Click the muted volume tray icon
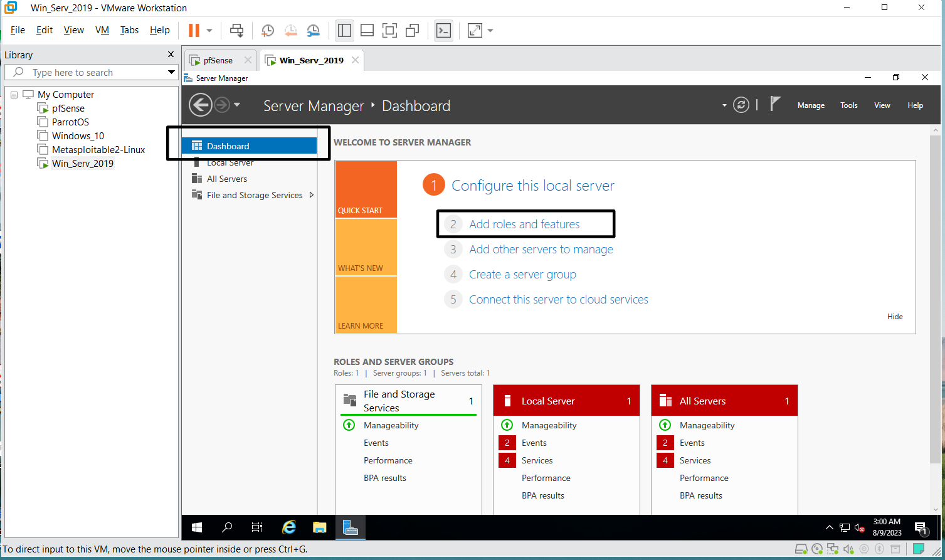Screen dimensions: 945x560 [x=860, y=527]
